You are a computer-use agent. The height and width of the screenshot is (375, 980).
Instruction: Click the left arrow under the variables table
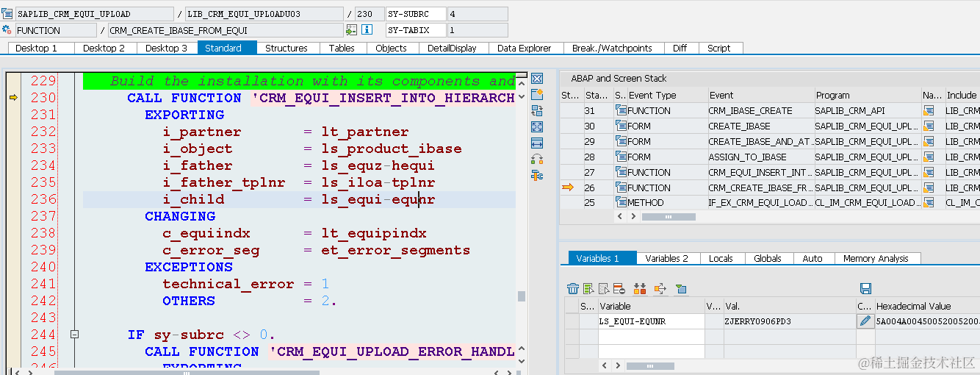pos(604,365)
